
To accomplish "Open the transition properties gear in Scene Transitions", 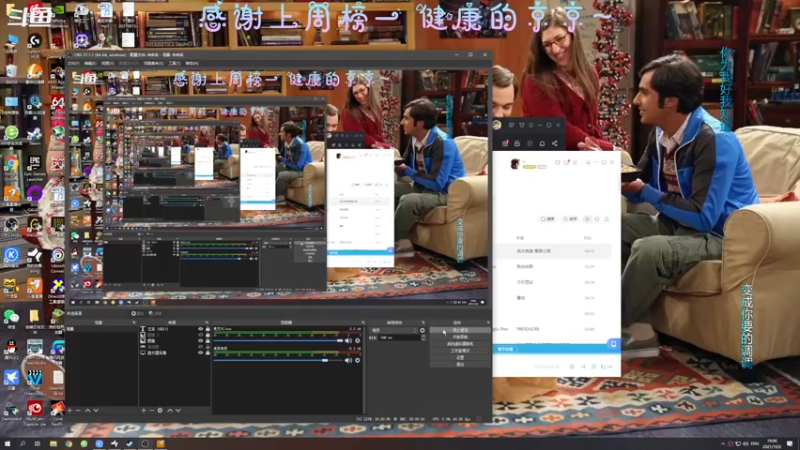I will click(x=422, y=330).
